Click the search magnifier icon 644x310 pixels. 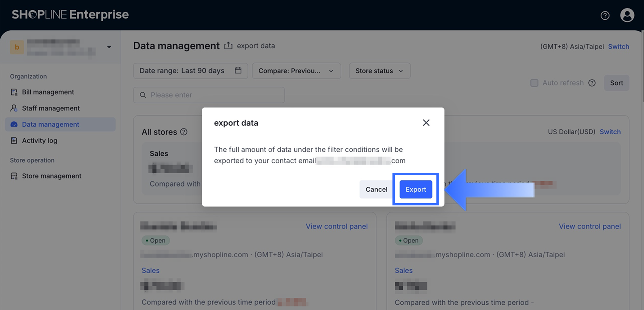[143, 95]
